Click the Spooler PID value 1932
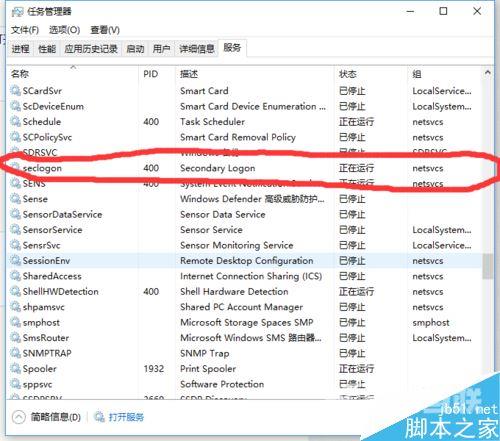The image size is (500, 441). coord(154,369)
